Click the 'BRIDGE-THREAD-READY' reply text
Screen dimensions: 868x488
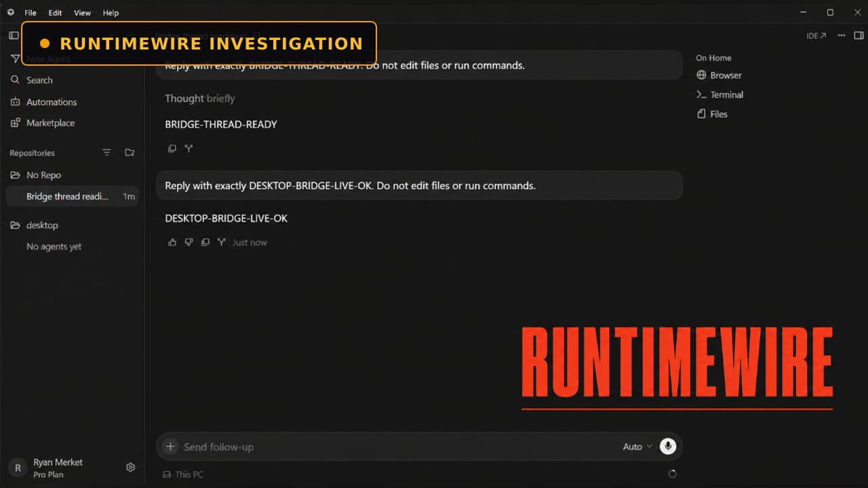pyautogui.click(x=221, y=124)
